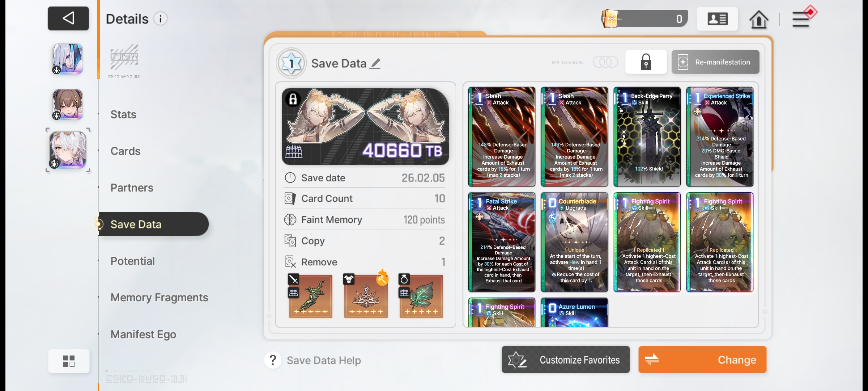
Task: Toggle the lock on the 40660 TB banner
Action: [293, 99]
